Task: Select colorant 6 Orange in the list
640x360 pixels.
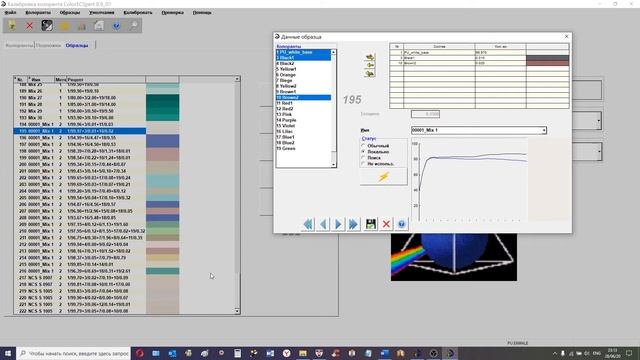Action: coord(303,75)
